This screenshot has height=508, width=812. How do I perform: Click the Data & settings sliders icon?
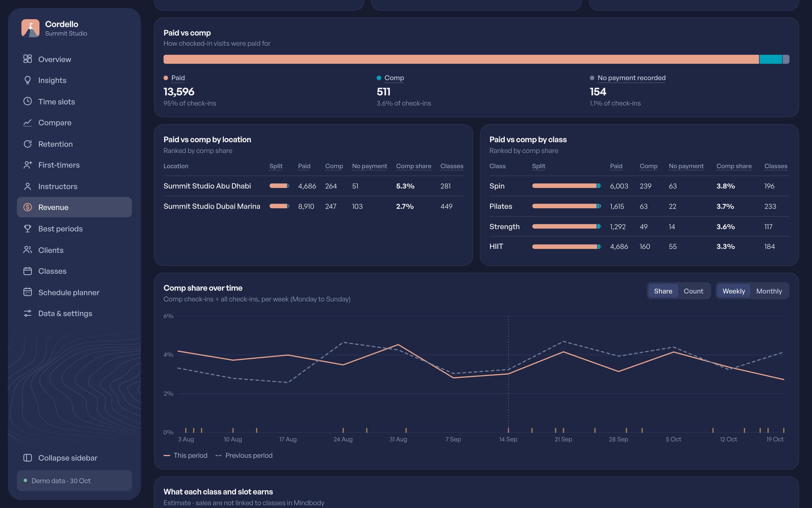[28, 313]
